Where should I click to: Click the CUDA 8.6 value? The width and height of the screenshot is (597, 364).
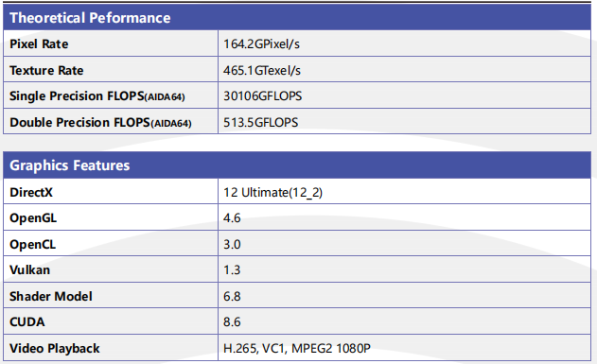(x=232, y=322)
